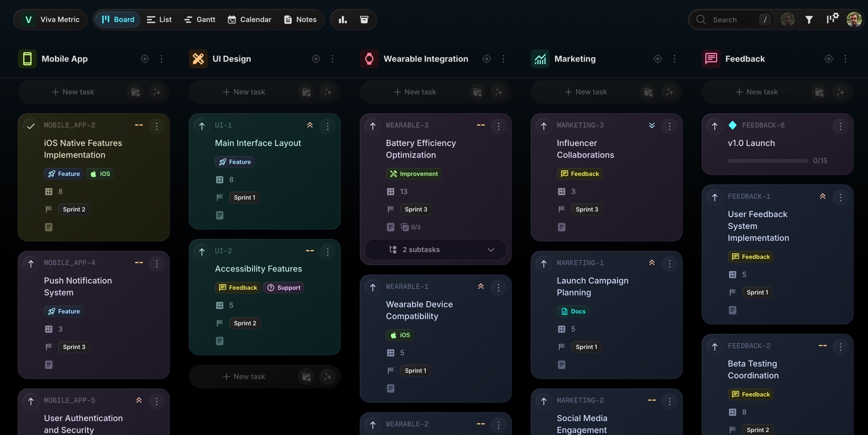Switch to Notes view
The width and height of the screenshot is (868, 435).
300,20
